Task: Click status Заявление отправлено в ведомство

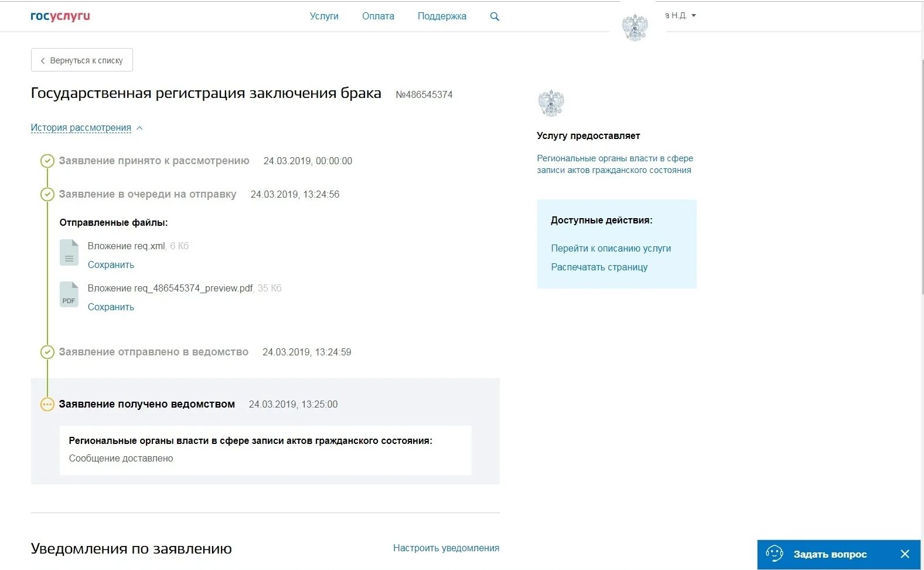Action: pyautogui.click(x=154, y=352)
